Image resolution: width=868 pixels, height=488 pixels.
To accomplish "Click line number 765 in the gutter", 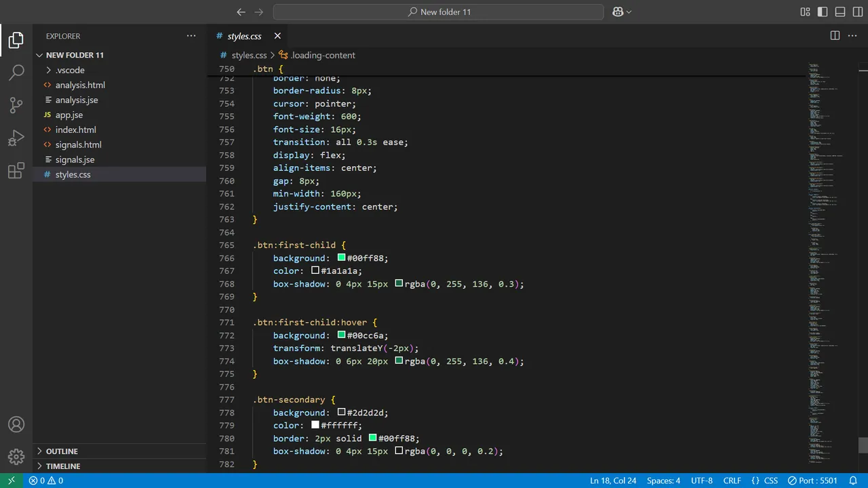I will (x=226, y=245).
